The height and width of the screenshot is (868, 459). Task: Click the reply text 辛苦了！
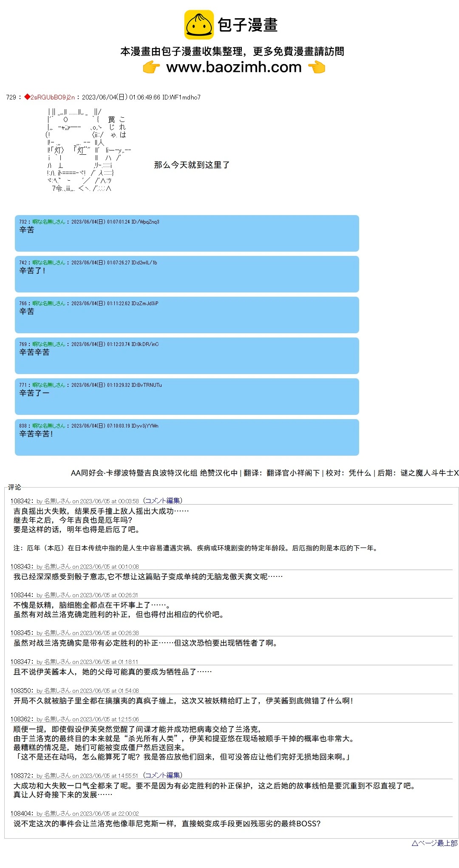(x=33, y=271)
